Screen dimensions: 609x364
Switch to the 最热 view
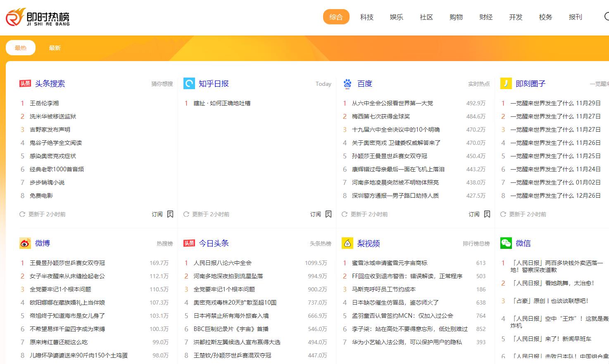click(20, 47)
